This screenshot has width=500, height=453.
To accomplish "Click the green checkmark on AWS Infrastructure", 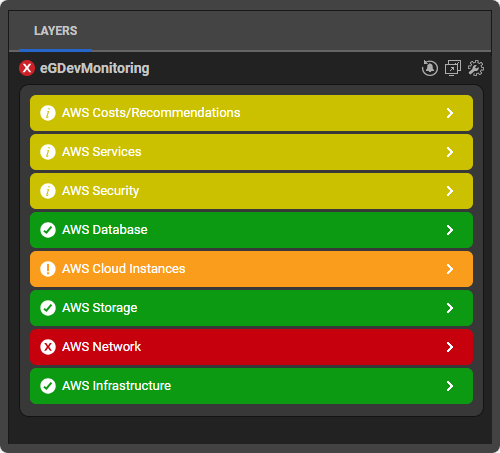I will pyautogui.click(x=48, y=386).
